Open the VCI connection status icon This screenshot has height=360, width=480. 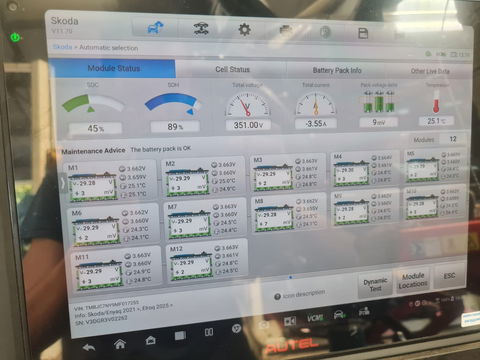coord(315,318)
